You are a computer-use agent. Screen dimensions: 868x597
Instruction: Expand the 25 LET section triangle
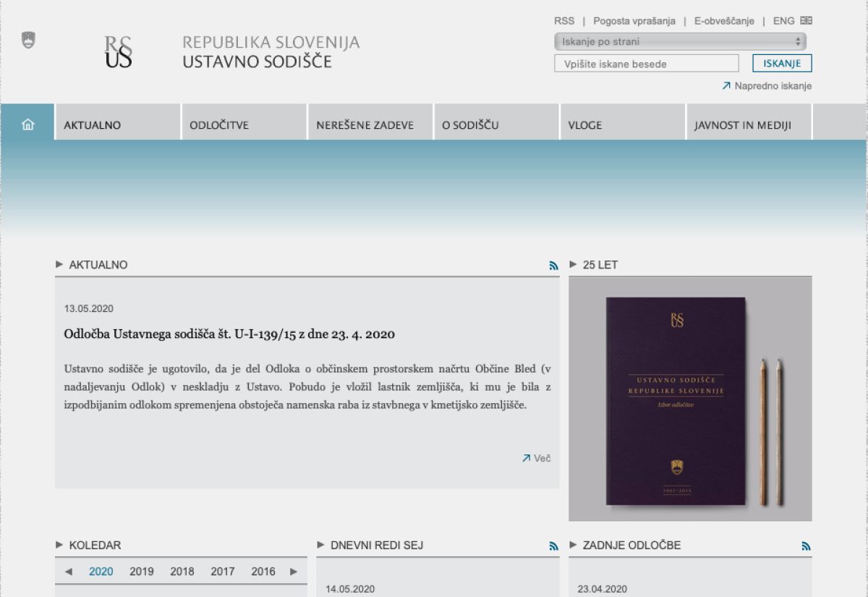[x=574, y=264]
